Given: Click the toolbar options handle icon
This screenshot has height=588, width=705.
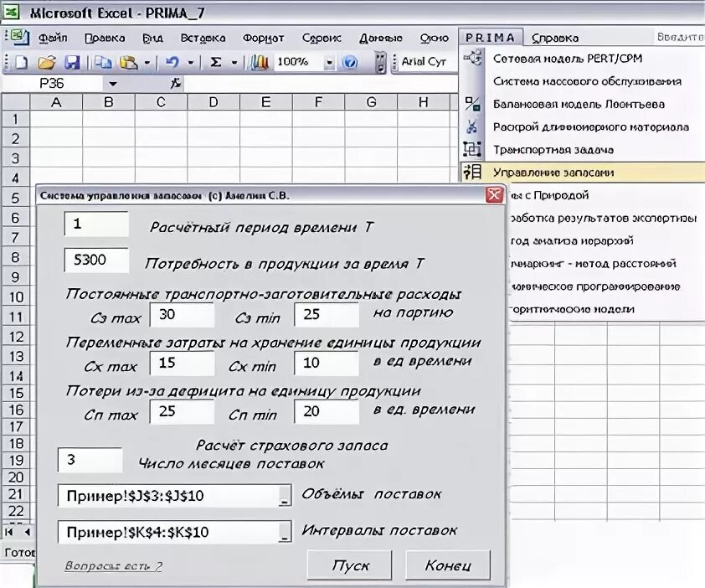Looking at the screenshot, I should coord(380,63).
